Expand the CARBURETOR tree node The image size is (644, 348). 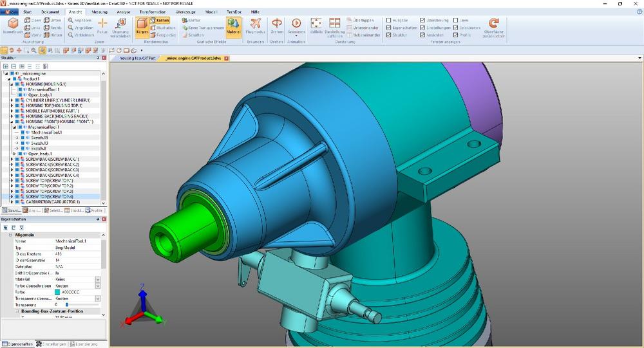tap(12, 202)
